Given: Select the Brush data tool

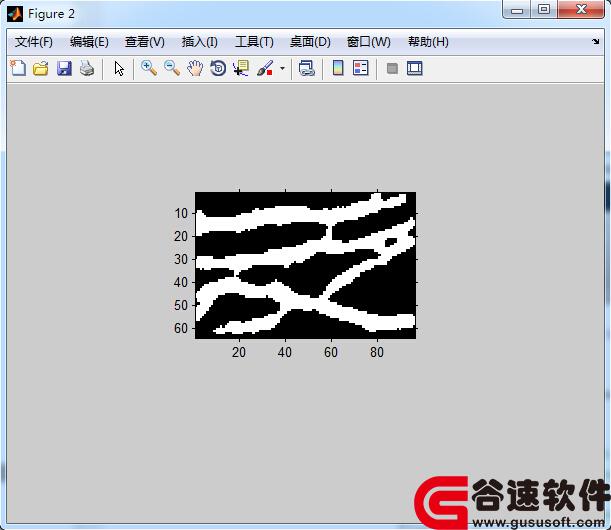Looking at the screenshot, I should [x=265, y=68].
